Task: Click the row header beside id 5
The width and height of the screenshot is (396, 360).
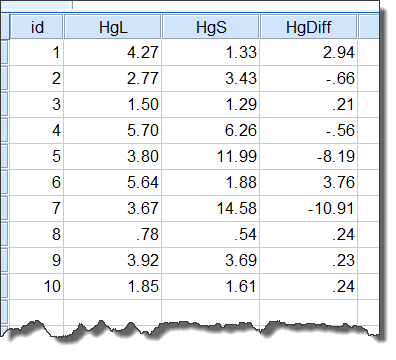Action: click(4, 156)
